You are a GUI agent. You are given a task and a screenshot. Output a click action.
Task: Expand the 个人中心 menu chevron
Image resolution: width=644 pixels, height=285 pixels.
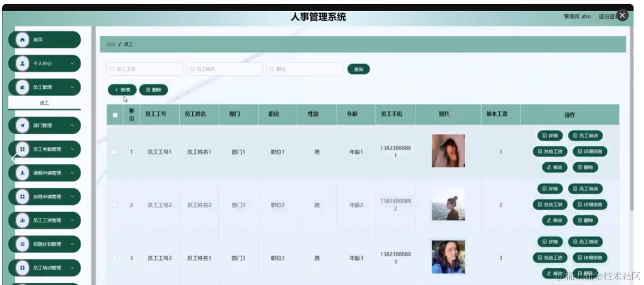[72, 64]
